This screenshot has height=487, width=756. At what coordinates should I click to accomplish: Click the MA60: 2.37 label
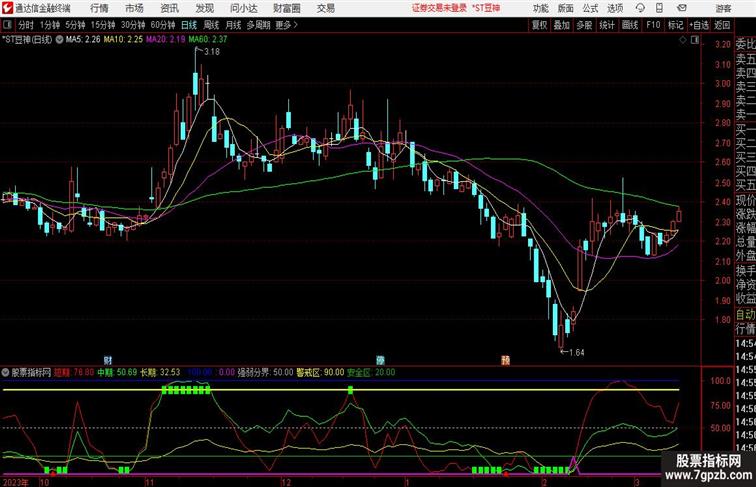(208, 40)
